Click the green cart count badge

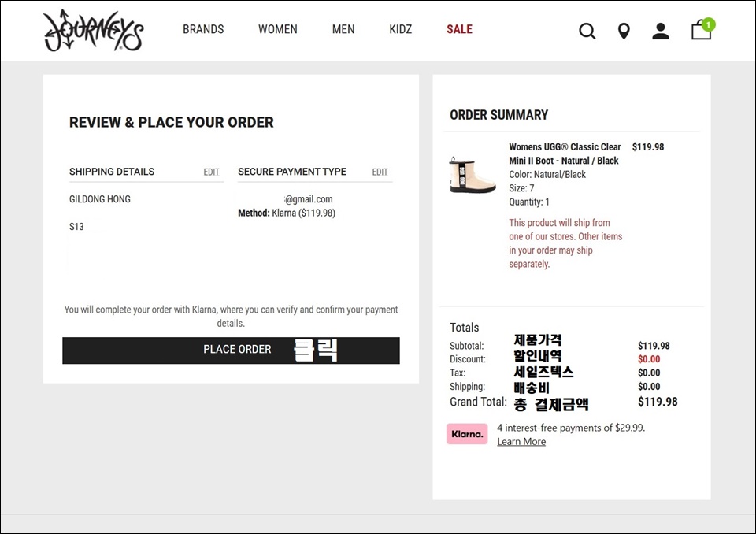pos(709,24)
